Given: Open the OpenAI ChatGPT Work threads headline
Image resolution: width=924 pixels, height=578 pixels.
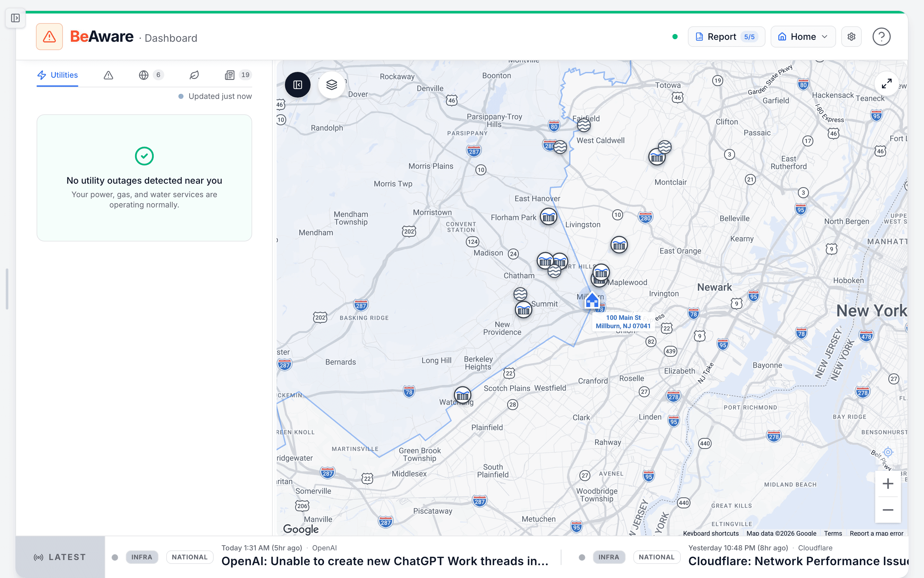Looking at the screenshot, I should (x=385, y=561).
